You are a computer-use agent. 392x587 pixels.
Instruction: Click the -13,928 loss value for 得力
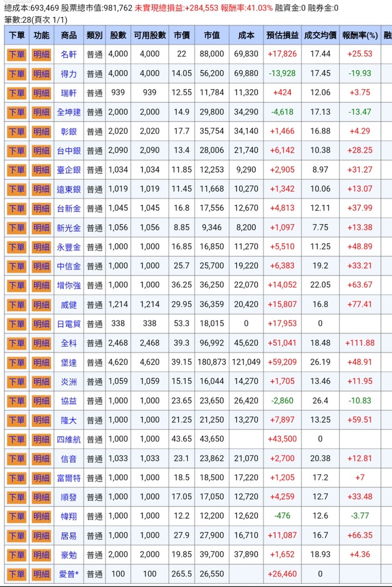pos(283,74)
